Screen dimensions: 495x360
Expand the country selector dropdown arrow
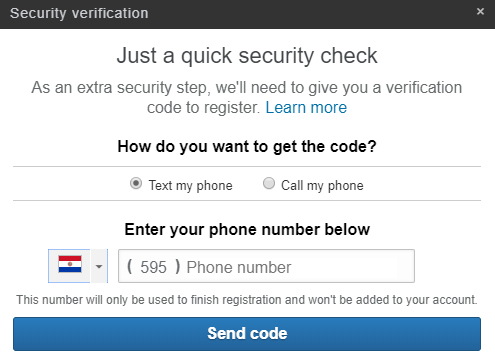99,266
